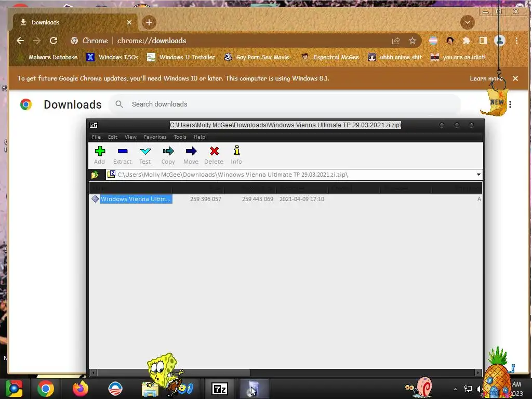The width and height of the screenshot is (532, 399).
Task: Reload the page with Chrome's refresh icon
Action: pyautogui.click(x=54, y=41)
